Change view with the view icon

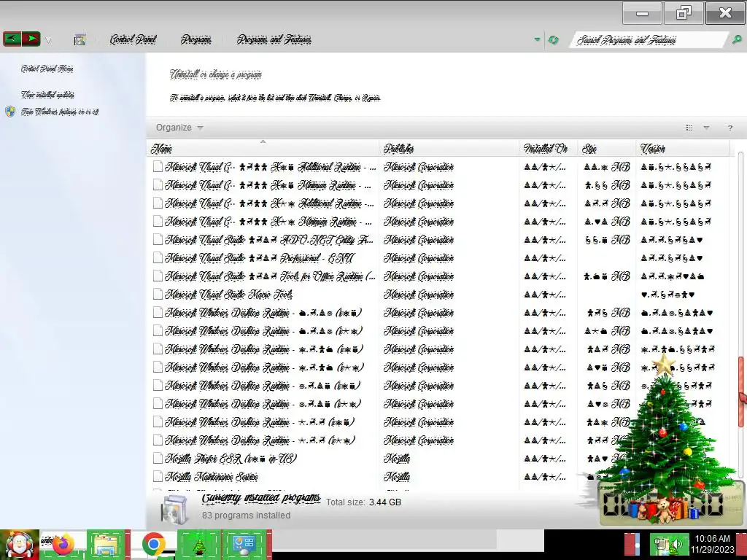pos(689,127)
